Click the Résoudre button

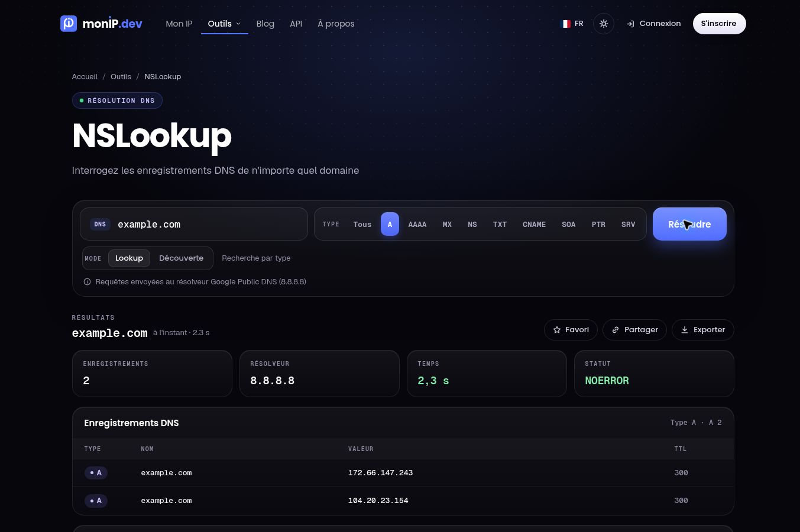point(689,224)
